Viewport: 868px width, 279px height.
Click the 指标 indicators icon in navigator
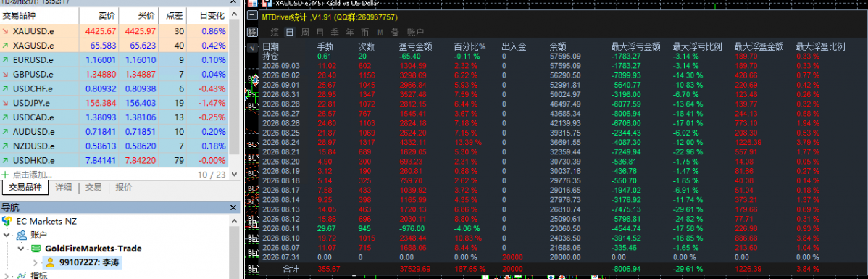(21, 275)
